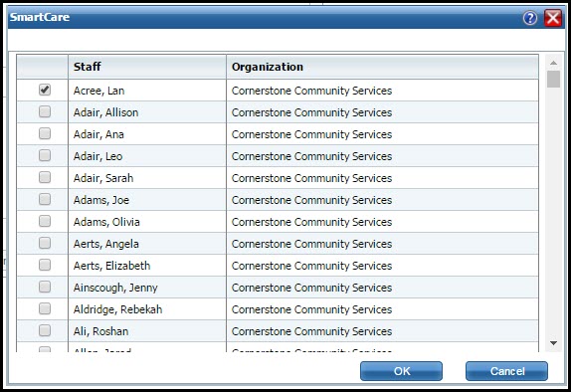Check the Adams, Joe row checkbox

point(45,199)
